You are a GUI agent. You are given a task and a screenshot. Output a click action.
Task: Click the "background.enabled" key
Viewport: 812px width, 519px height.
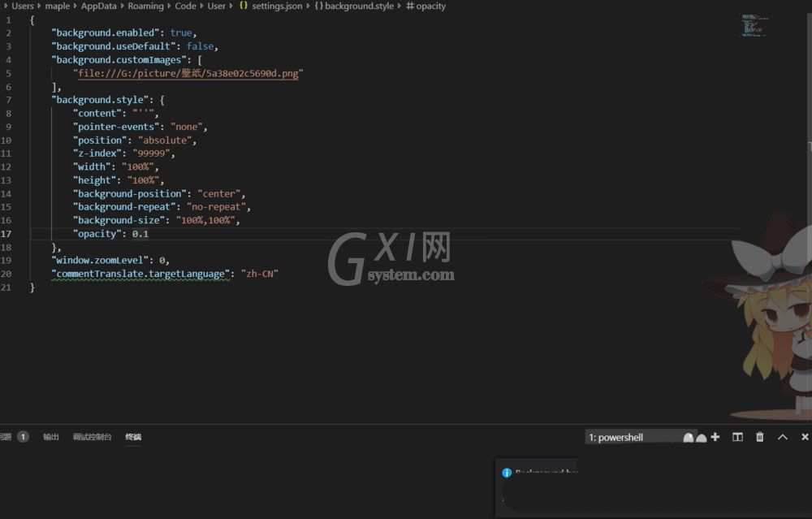coord(105,32)
